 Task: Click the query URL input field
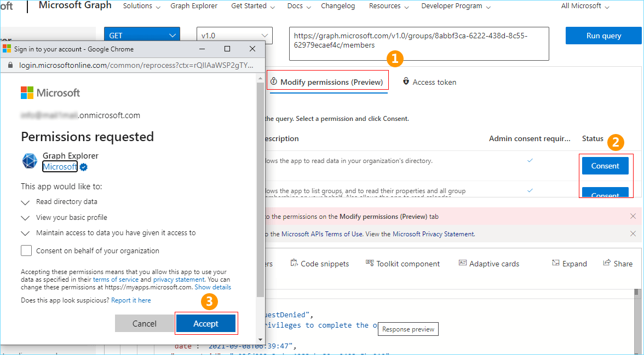tap(418, 44)
